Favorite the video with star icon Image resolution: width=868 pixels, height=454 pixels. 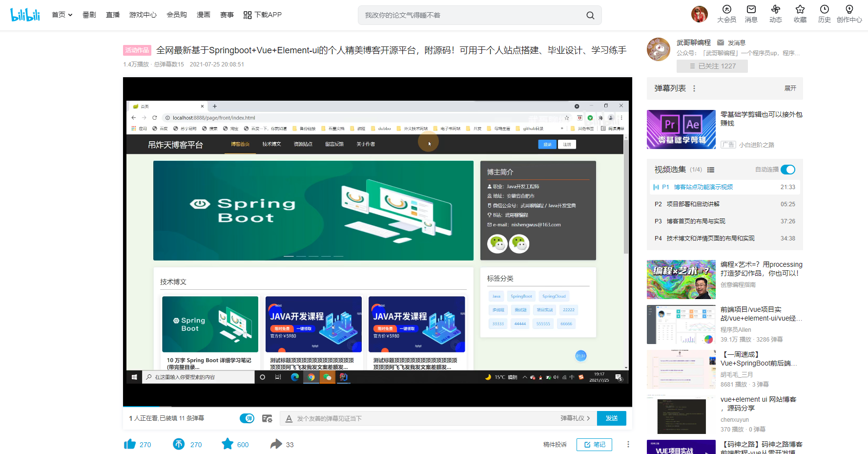[x=227, y=444]
